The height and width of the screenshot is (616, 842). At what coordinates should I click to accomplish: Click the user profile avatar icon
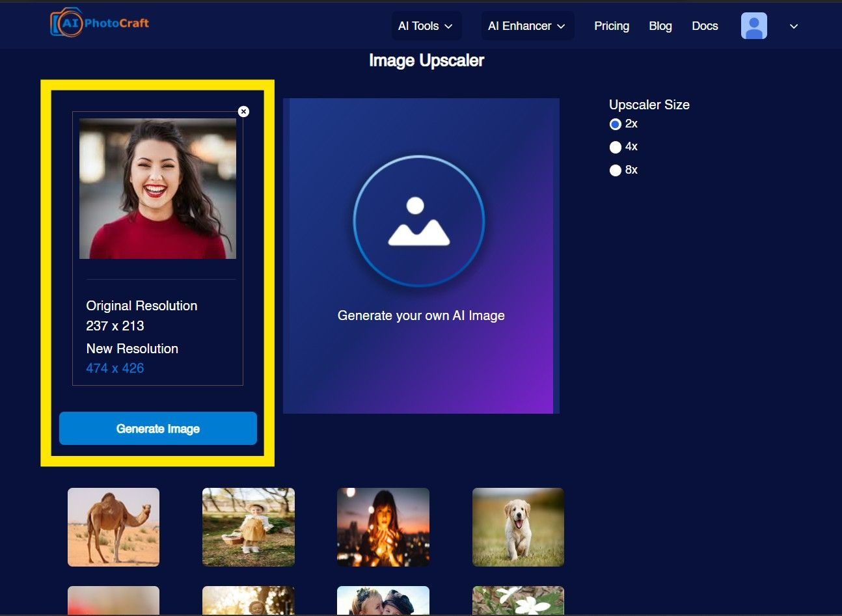pos(754,26)
